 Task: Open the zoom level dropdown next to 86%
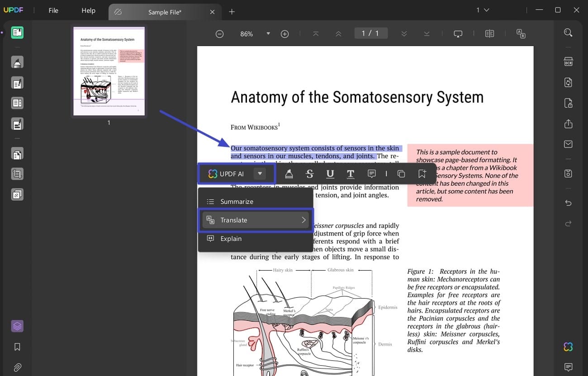[x=268, y=33]
